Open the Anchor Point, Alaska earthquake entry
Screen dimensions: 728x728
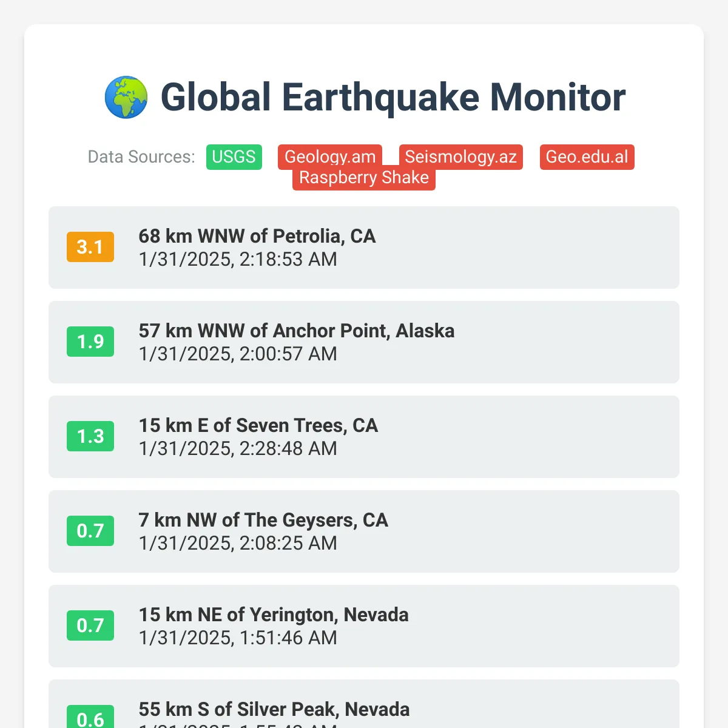(364, 342)
